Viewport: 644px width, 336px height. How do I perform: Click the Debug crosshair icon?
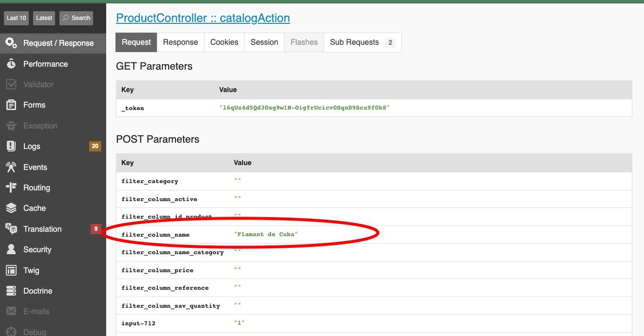coord(11,332)
